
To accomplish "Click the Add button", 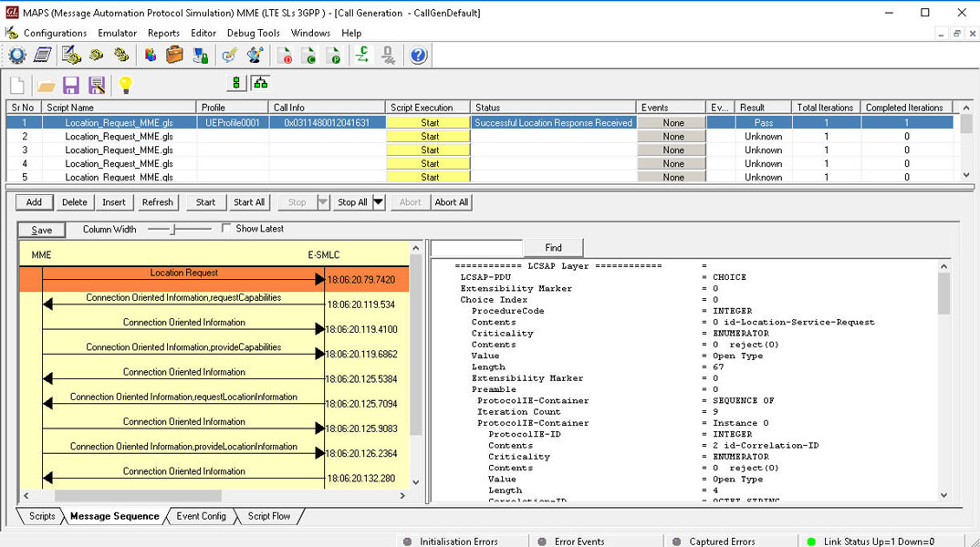I will pyautogui.click(x=34, y=202).
